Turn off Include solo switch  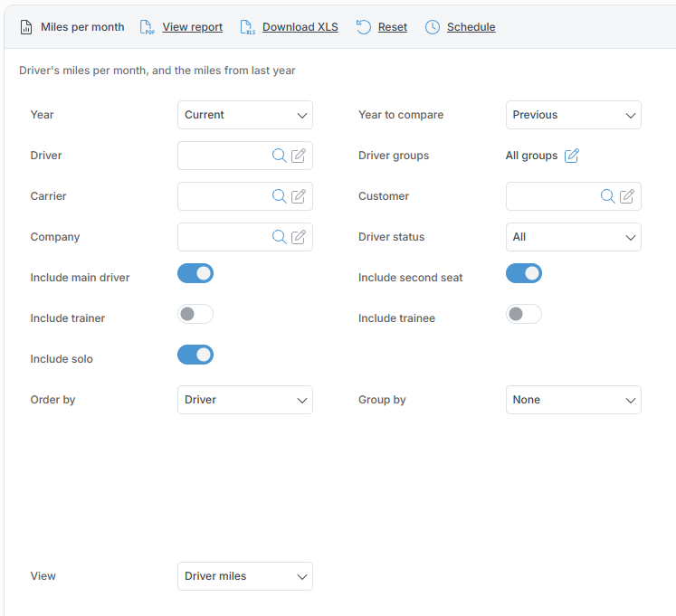coord(195,355)
